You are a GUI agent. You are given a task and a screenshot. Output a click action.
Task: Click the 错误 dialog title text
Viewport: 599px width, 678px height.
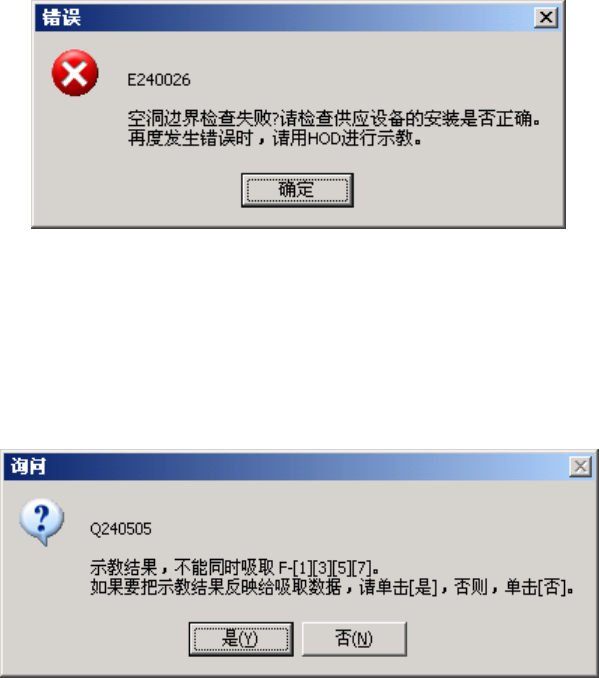61,18
